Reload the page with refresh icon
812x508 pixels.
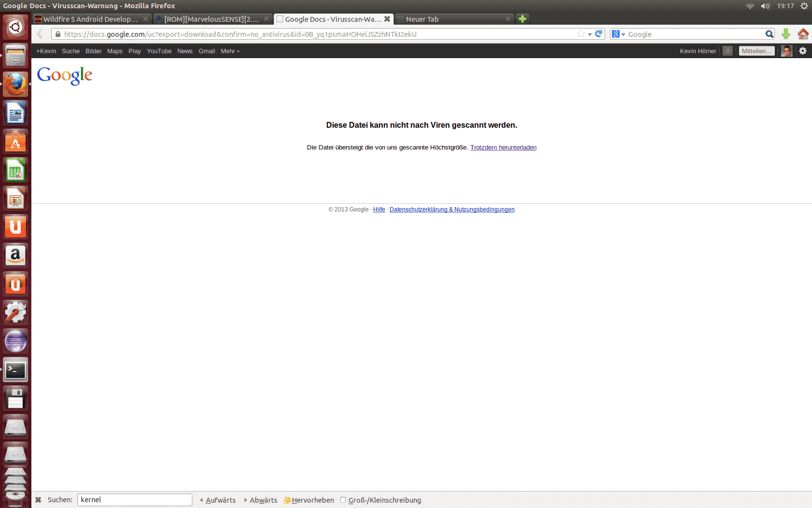coord(599,34)
